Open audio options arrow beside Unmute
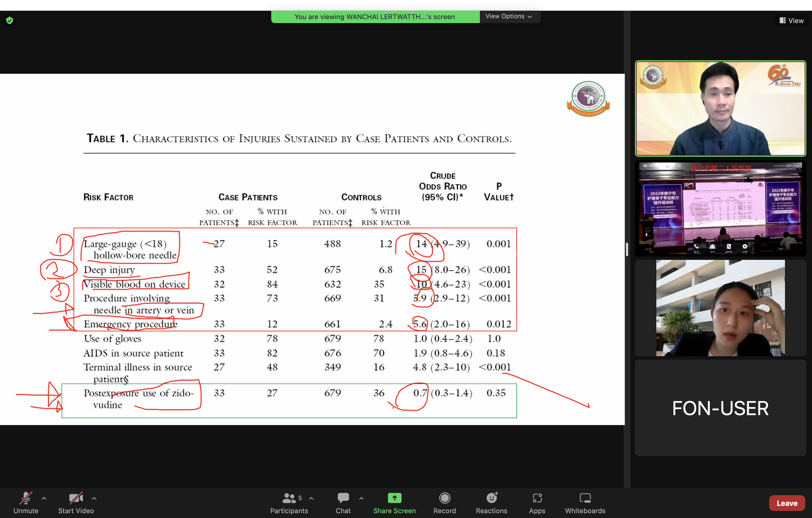This screenshot has height=518, width=812. 44,498
